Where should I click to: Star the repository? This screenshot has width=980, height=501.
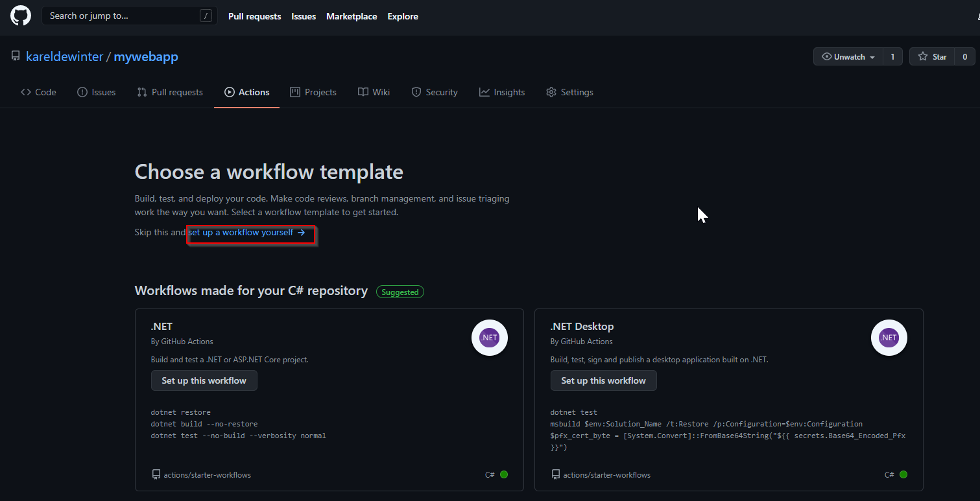[x=933, y=57]
